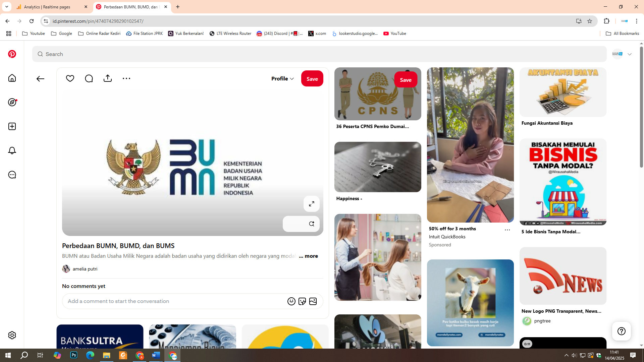
Task: Open the Notifications bell
Action: (x=12, y=150)
